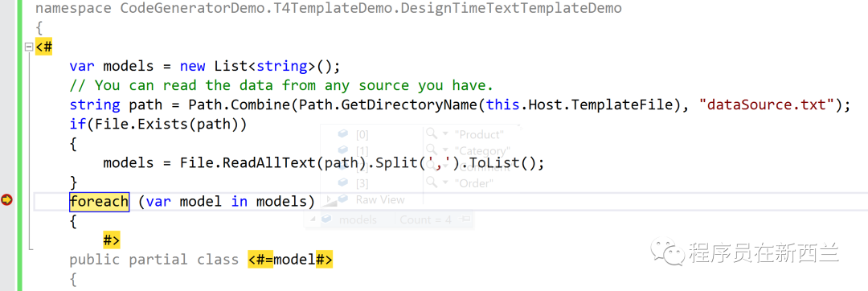Open text visualizer magnifier for "Category"
Screen dimensions: 868x291
[x=432, y=150]
